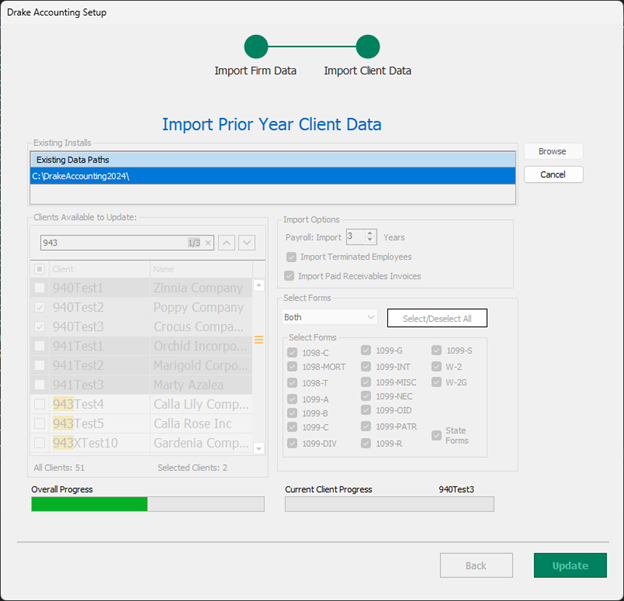This screenshot has height=601, width=624.
Task: Jump to next search match using down arrow
Action: (247, 243)
